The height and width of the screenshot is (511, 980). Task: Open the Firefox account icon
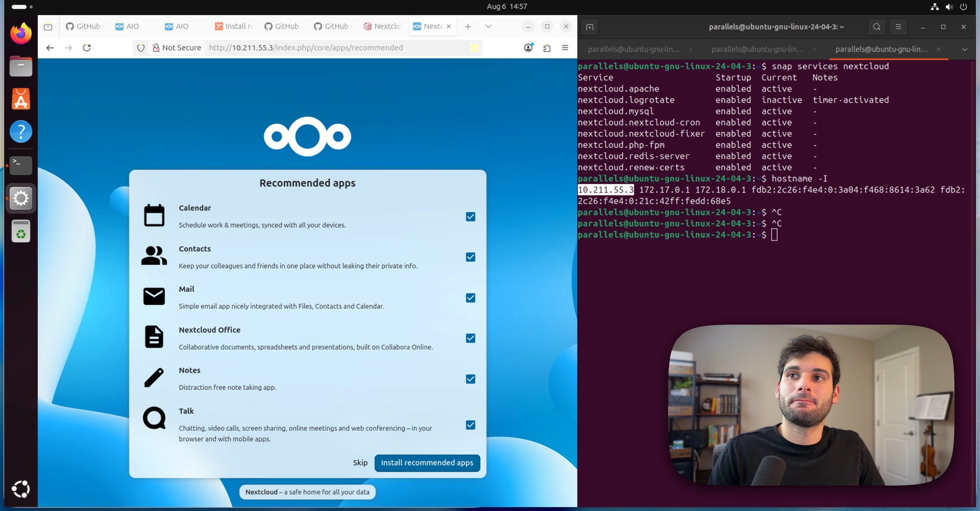coord(528,48)
